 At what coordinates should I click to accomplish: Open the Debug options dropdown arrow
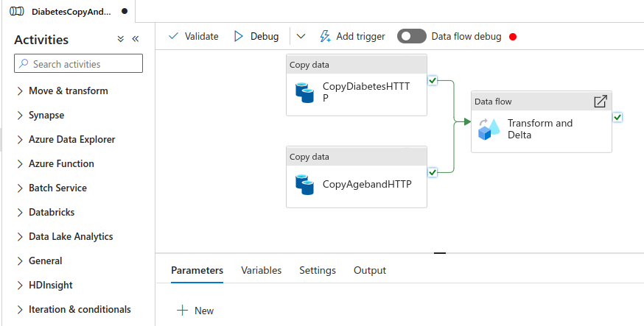pos(301,36)
